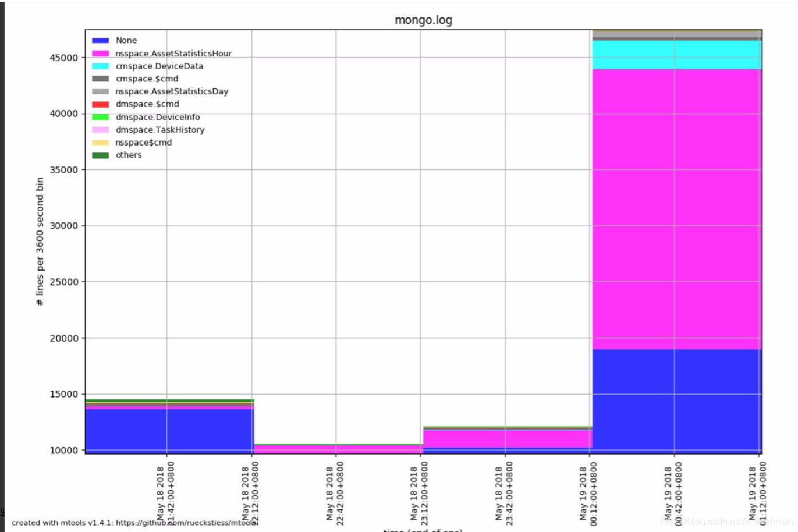Screen dimensions: 798x532
Task: Click the red dmspace.$cmd legend swatch
Action: click(100, 104)
